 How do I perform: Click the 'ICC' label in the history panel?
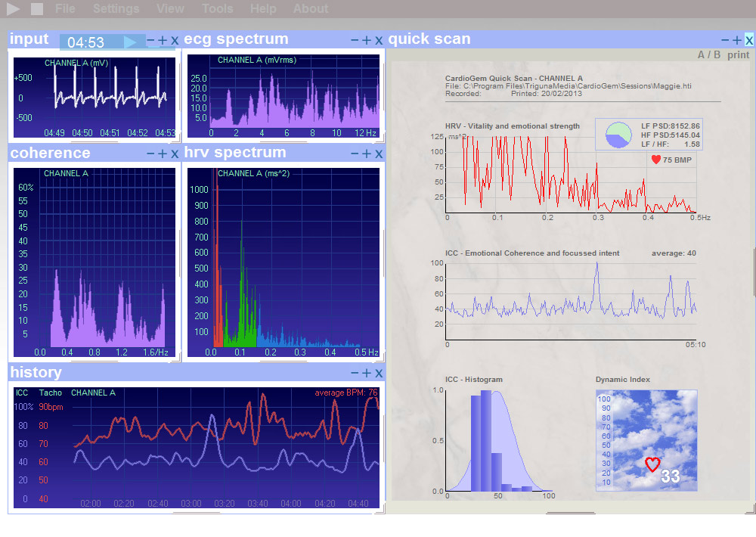[22, 393]
